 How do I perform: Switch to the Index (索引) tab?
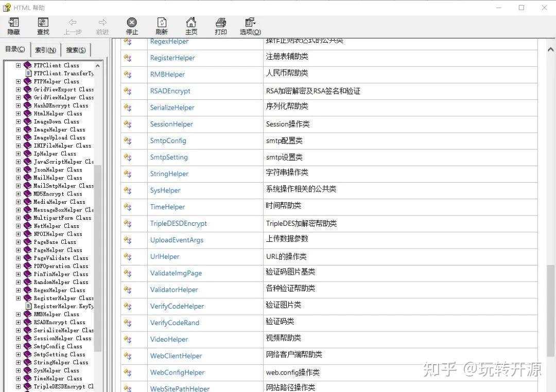coord(46,50)
